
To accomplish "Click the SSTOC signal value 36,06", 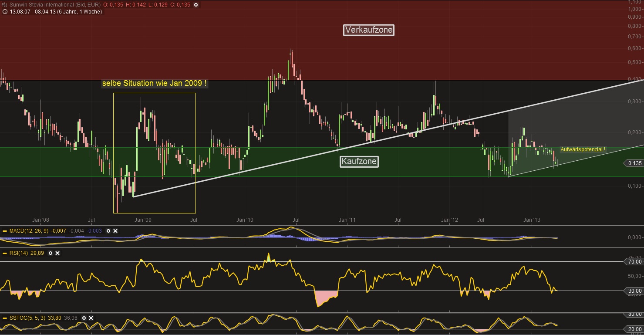I will point(71,318).
